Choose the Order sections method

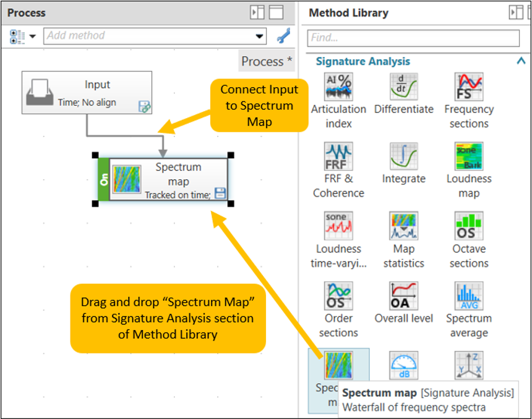[338, 296]
